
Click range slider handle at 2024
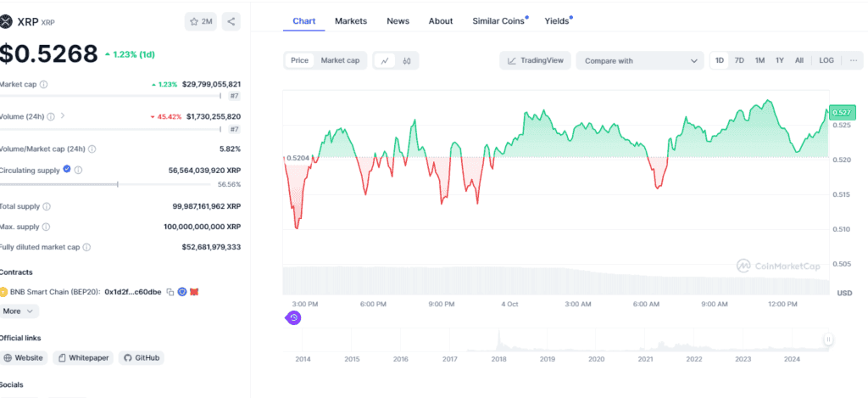coord(828,339)
